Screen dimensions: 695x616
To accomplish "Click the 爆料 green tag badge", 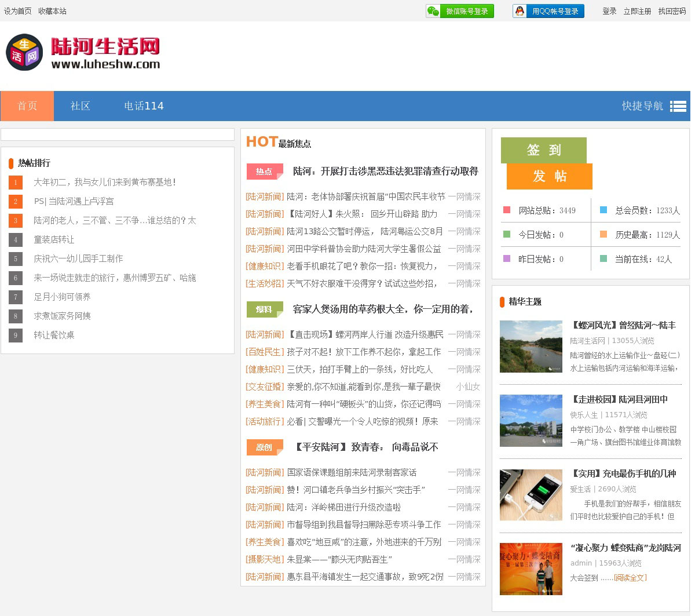I will tap(264, 309).
